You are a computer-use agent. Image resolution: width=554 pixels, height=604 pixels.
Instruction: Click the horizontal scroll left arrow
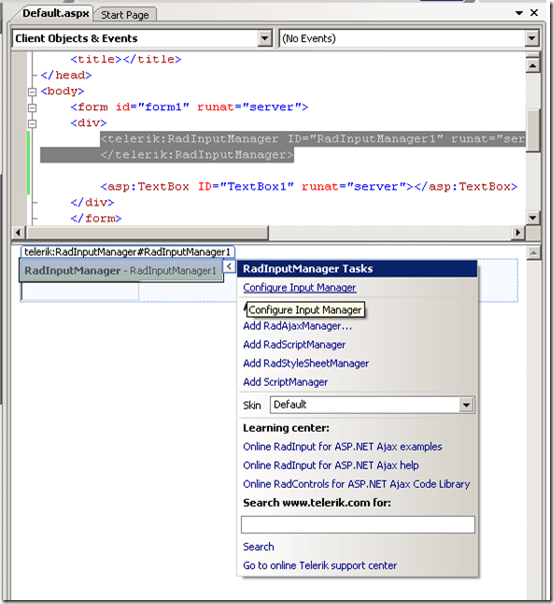(18, 233)
